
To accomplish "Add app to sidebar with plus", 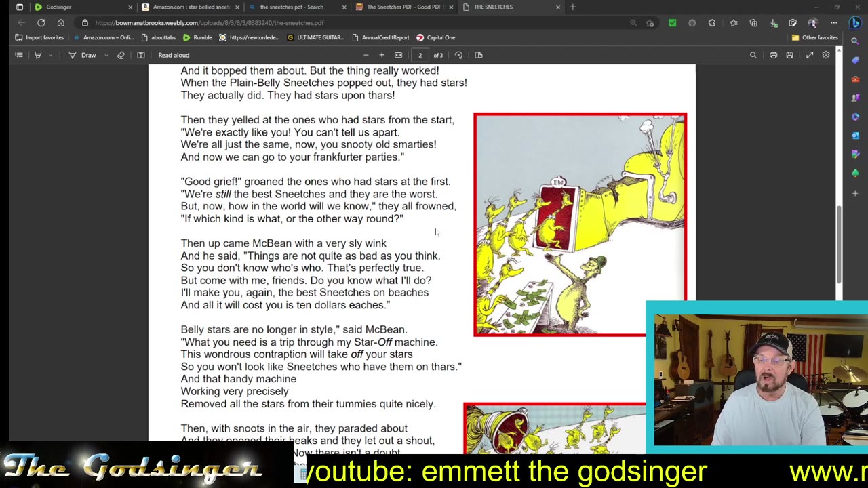I will (x=855, y=194).
